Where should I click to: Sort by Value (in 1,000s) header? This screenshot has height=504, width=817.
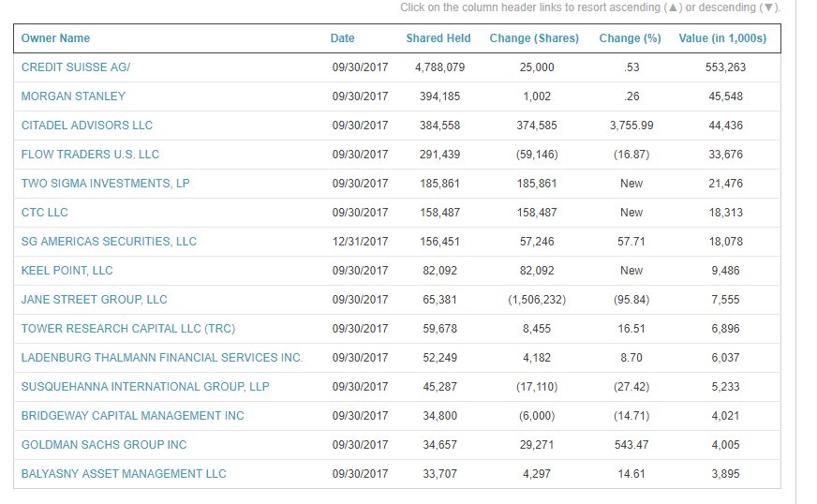[x=722, y=38]
